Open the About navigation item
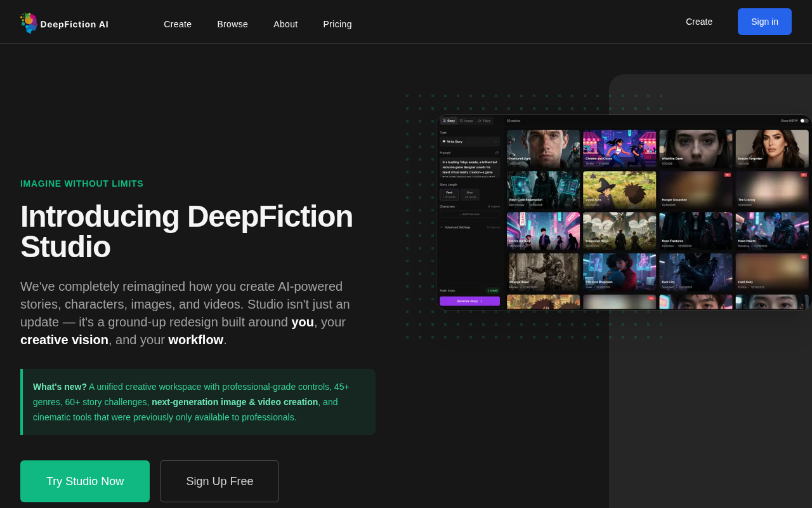 point(285,24)
